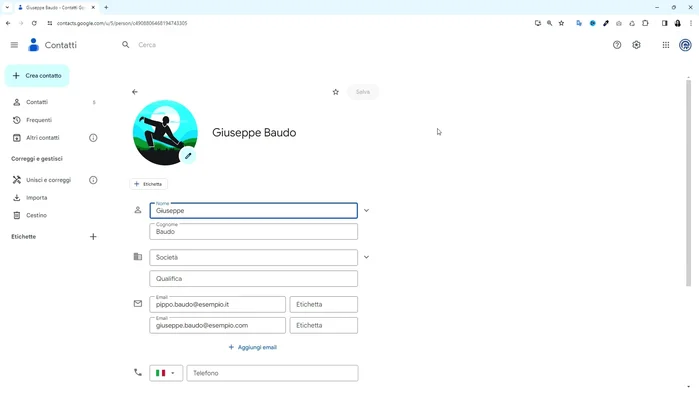
Task: Click the info icon next to Unisci e correggi
Action: [93, 180]
